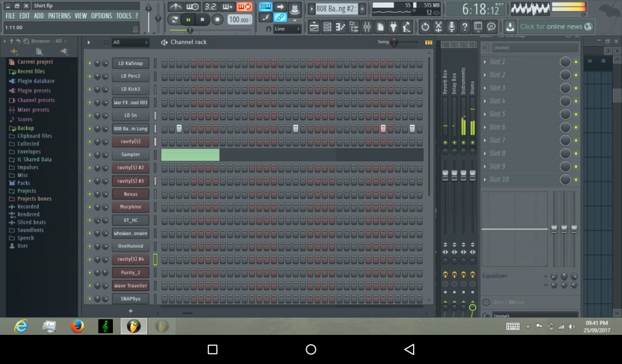Open the PATTERNS menu
This screenshot has width=622, height=364.
click(60, 16)
